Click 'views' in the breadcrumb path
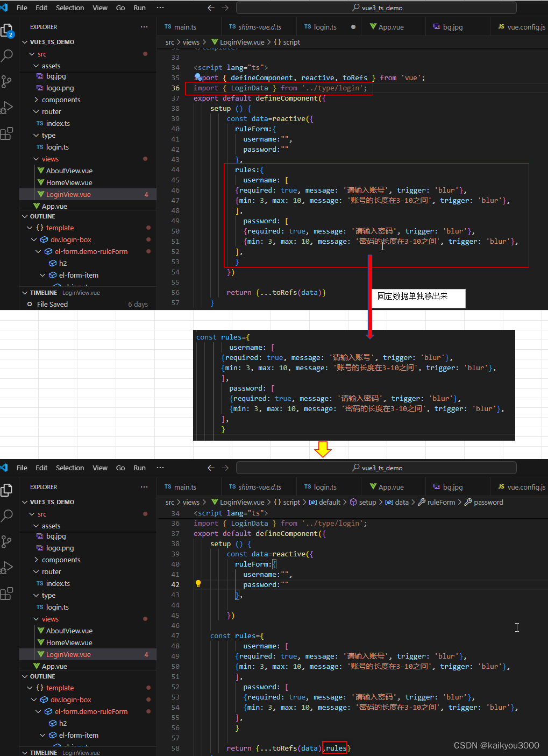The height and width of the screenshot is (756, 548). coord(190,41)
